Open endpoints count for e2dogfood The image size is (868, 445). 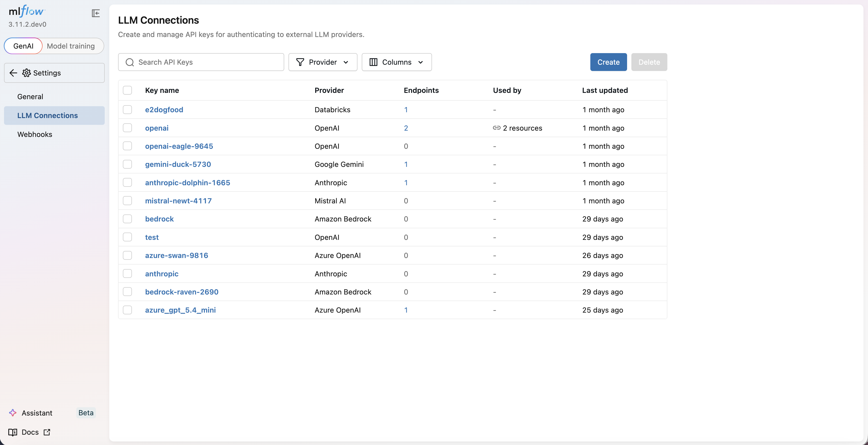[406, 109]
